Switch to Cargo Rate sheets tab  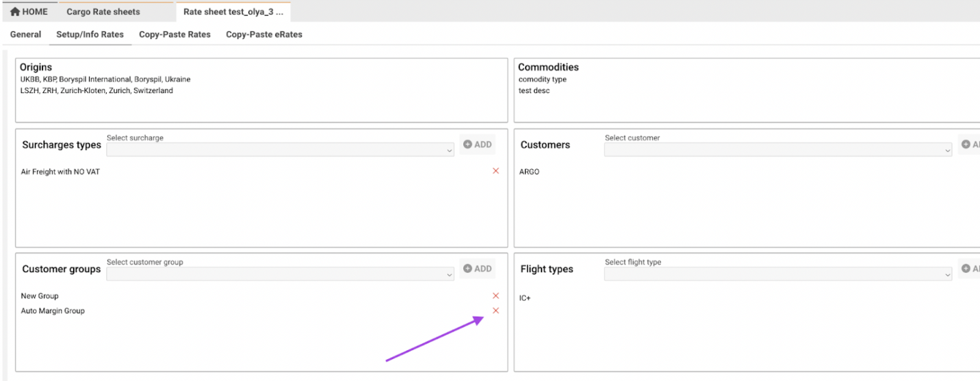103,12
